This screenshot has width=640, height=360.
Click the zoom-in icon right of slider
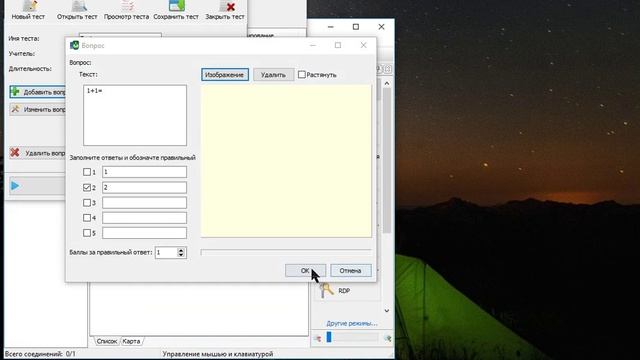(387, 338)
